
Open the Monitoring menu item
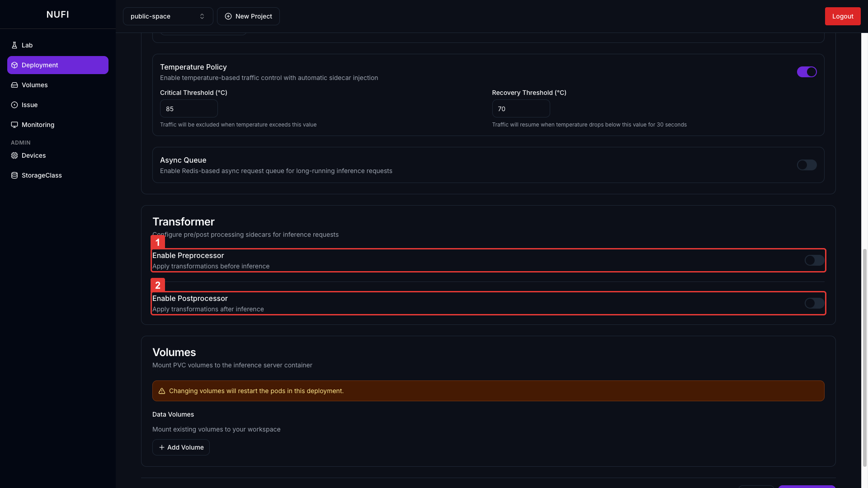point(38,125)
